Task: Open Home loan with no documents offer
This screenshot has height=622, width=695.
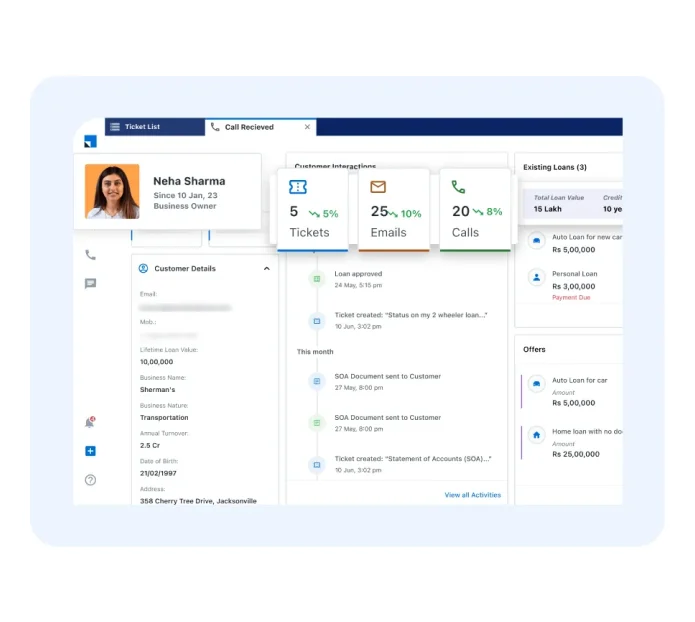Action: 572,442
